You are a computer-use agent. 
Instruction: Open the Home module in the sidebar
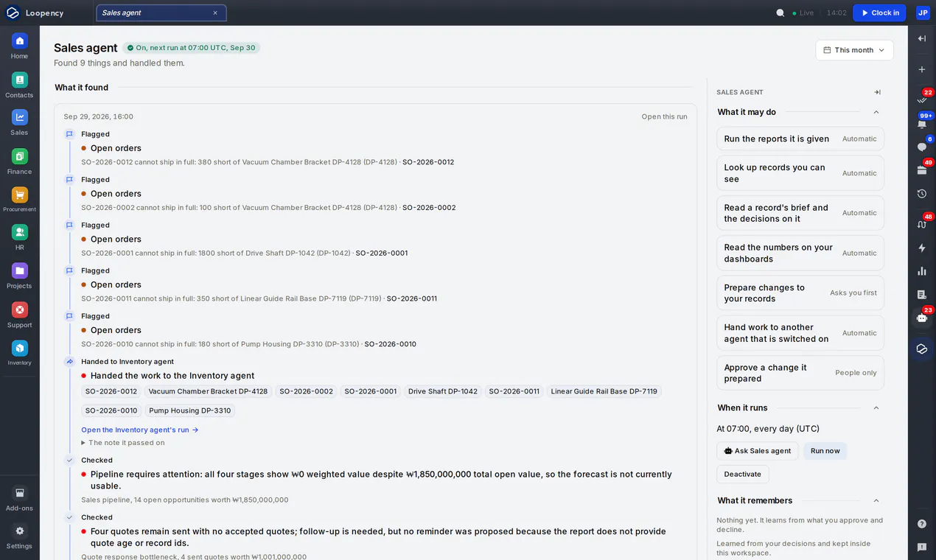19,46
